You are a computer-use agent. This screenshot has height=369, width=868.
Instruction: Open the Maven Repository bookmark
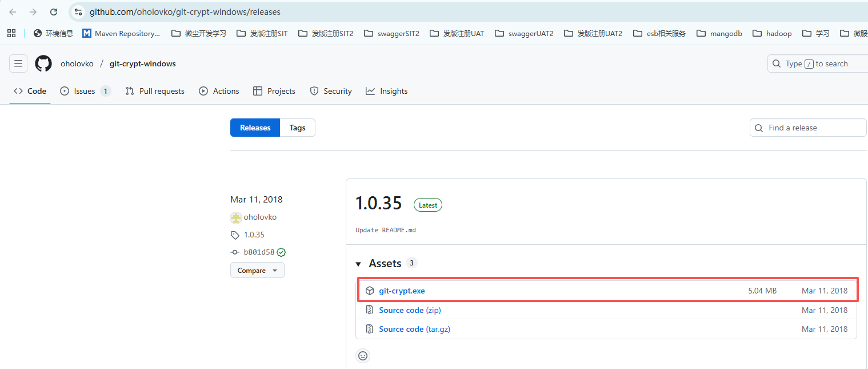122,33
